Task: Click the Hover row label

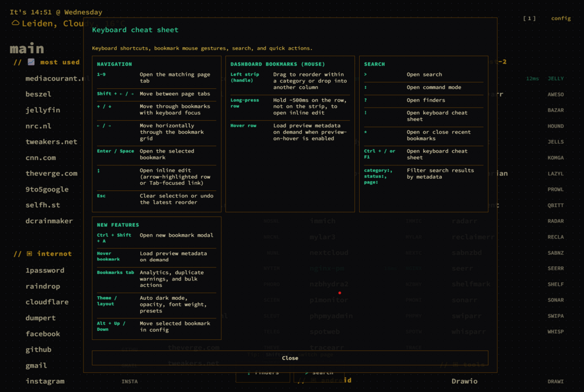Action: pos(243,126)
